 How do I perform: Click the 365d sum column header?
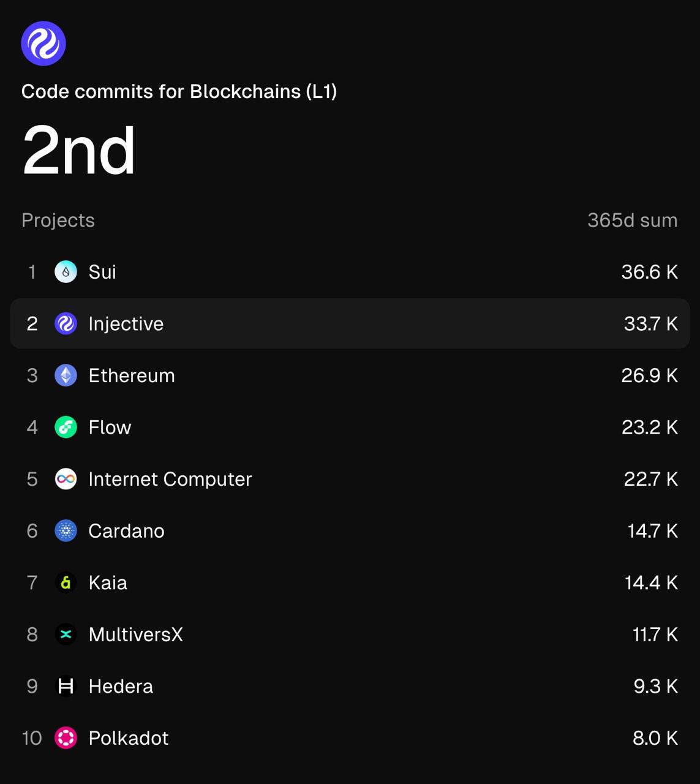tap(632, 221)
